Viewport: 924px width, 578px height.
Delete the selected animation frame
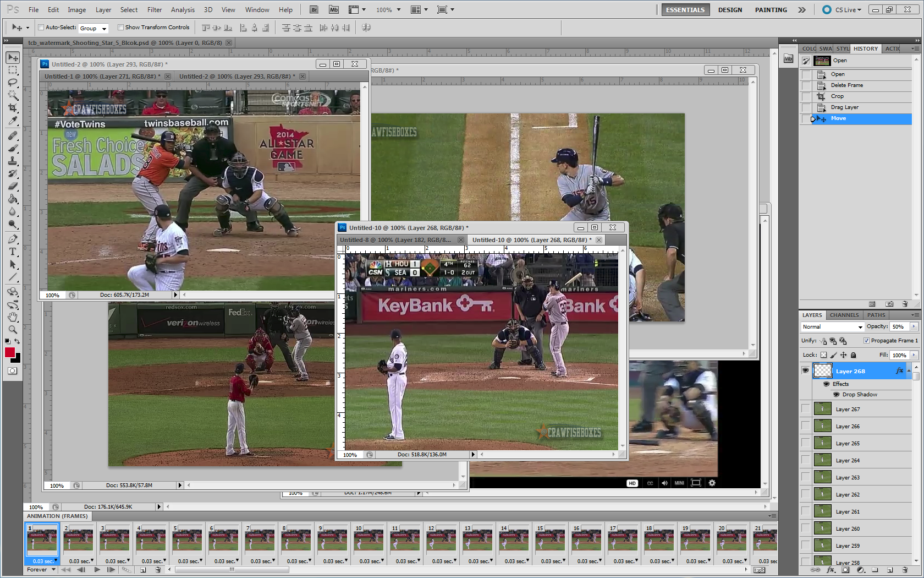(158, 570)
